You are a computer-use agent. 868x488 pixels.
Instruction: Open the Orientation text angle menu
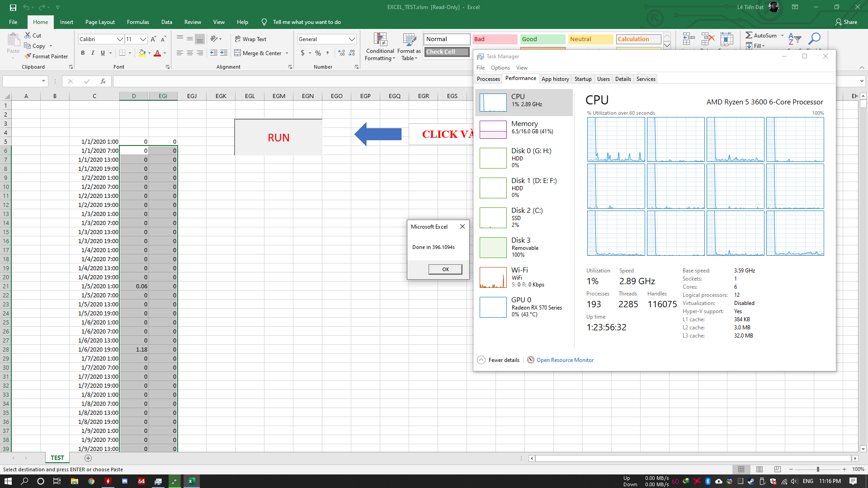coord(216,39)
